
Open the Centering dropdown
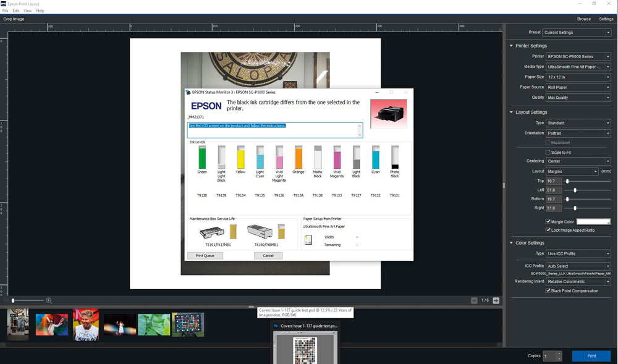click(578, 161)
